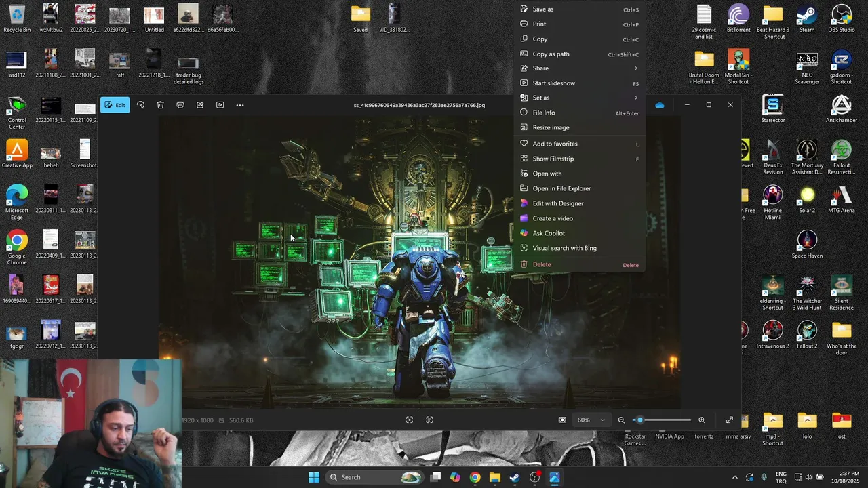The width and height of the screenshot is (868, 488).
Task: Expand the Set as submenu
Action: tap(579, 98)
